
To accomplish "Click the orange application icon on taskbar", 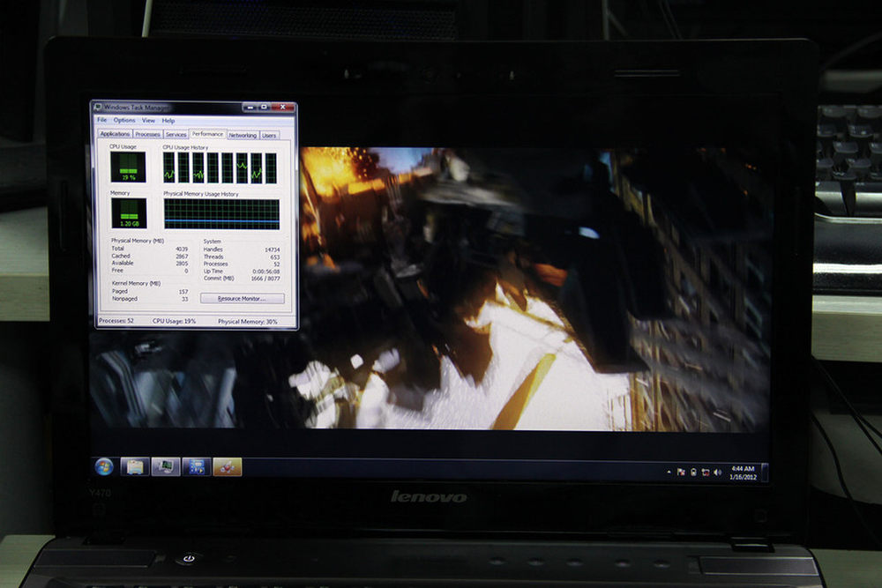I will (228, 466).
